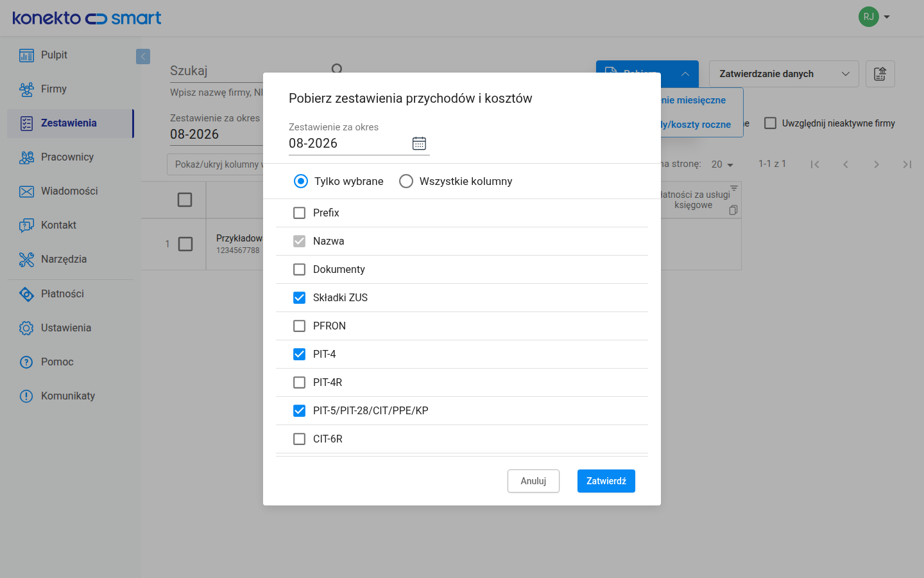Uncheck the Składki ZUS checkbox
This screenshot has width=924, height=578.
click(x=299, y=297)
